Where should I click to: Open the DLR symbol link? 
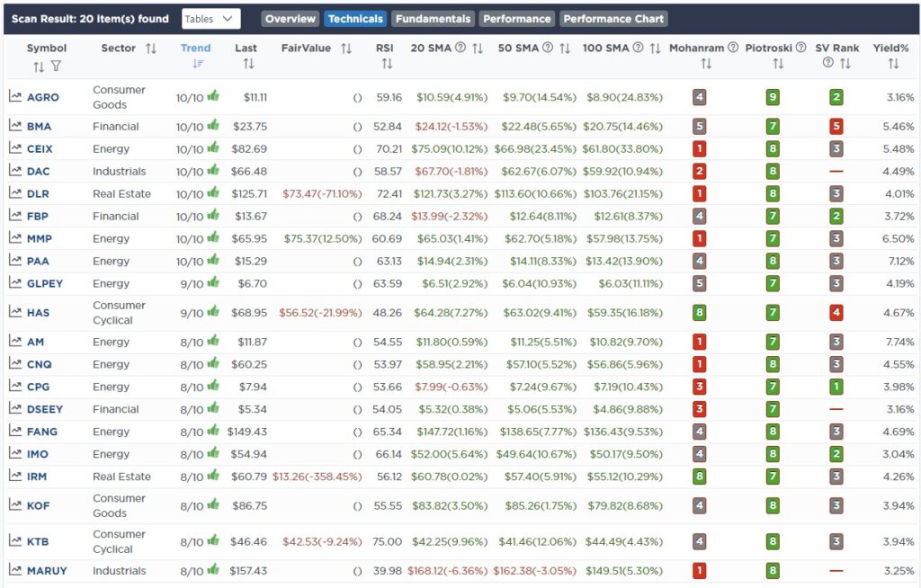pos(38,194)
